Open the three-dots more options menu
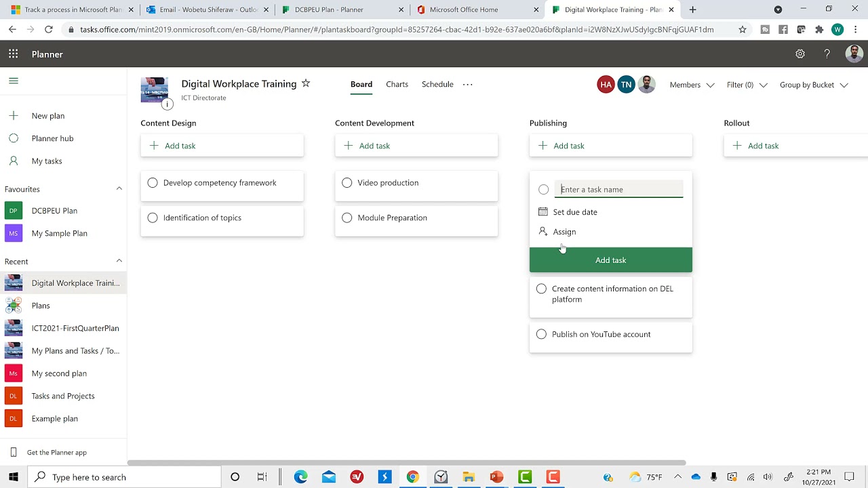 tap(467, 85)
